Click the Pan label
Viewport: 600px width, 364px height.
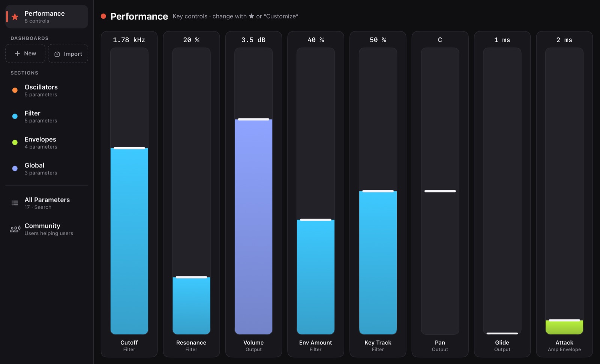tap(440, 343)
